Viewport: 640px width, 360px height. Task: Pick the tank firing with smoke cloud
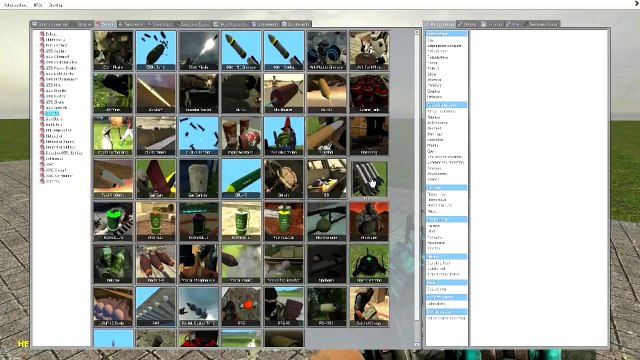point(284,264)
